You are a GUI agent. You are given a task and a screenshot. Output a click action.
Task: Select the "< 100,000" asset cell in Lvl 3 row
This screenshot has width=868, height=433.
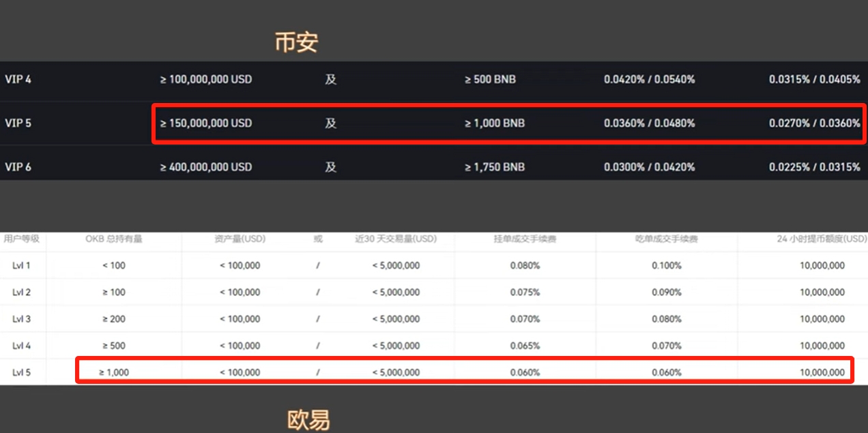pyautogui.click(x=240, y=318)
